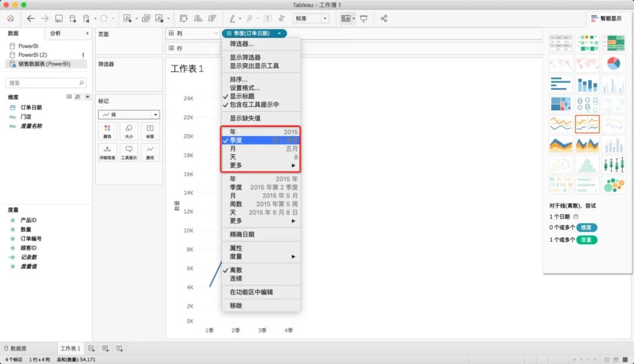Open the 维度 pane dropdown arrow menu
This screenshot has height=364, width=634.
[x=87, y=97]
